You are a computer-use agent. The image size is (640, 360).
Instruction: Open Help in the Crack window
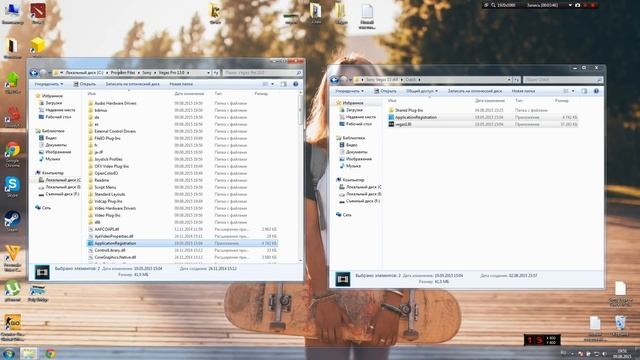pos(596,91)
